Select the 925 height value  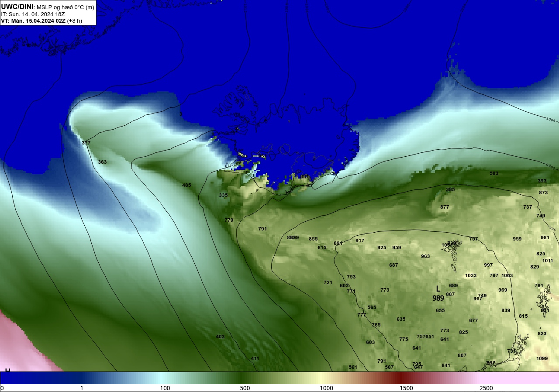point(382,248)
